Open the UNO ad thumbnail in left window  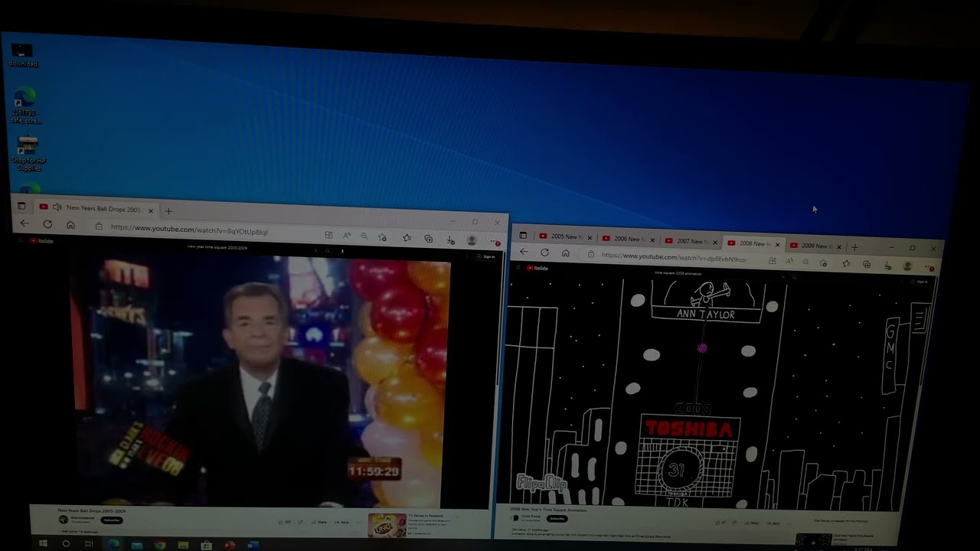(387, 525)
